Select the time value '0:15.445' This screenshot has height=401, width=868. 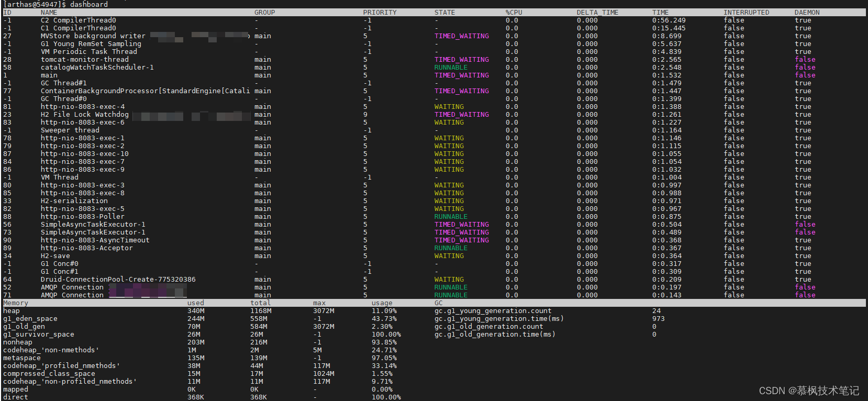coord(669,28)
